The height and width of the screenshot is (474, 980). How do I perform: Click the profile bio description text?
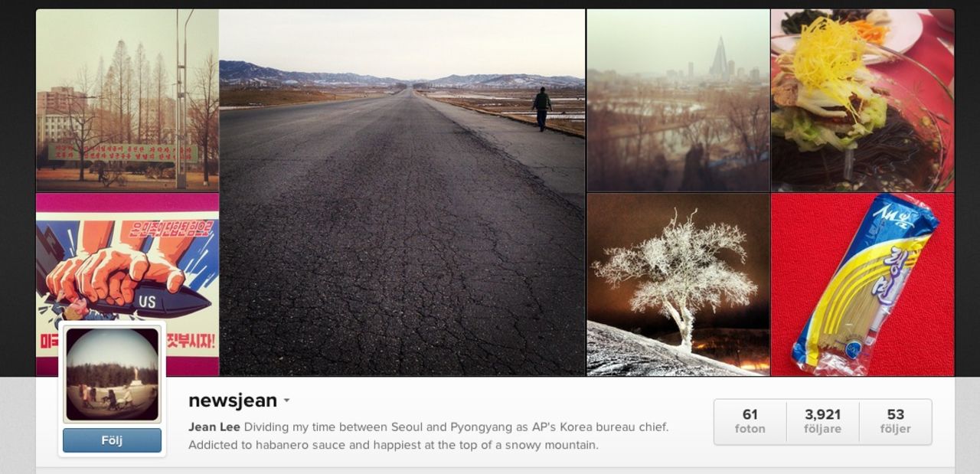[x=429, y=436]
